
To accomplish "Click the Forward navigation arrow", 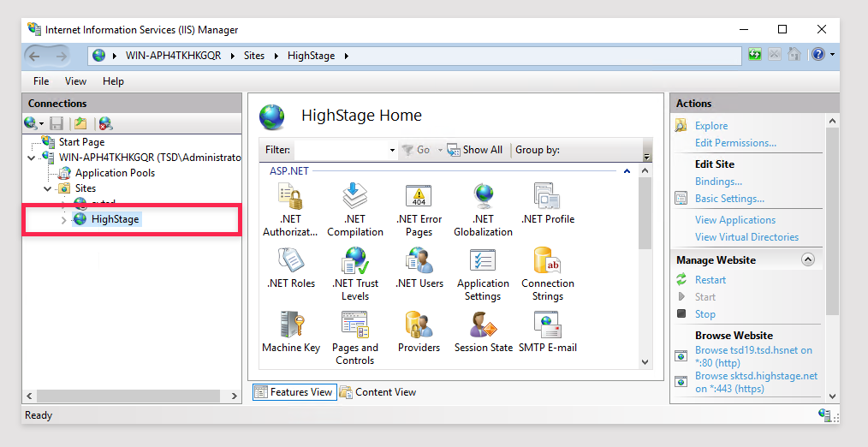I will [61, 56].
